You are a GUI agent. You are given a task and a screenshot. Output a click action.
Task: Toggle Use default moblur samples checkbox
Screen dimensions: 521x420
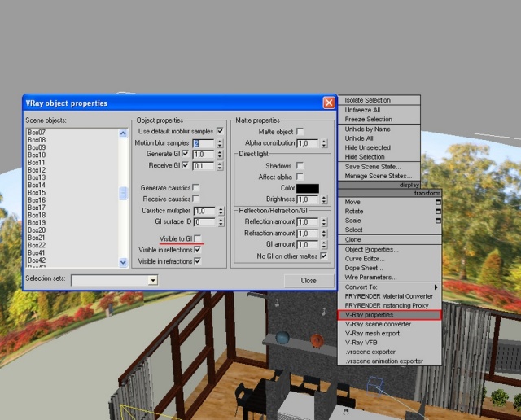pyautogui.click(x=220, y=131)
